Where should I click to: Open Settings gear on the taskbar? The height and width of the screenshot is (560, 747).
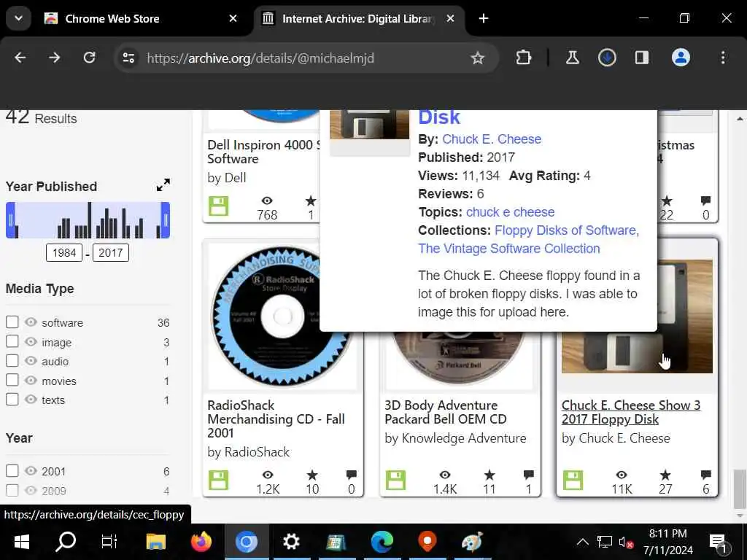pos(291,542)
